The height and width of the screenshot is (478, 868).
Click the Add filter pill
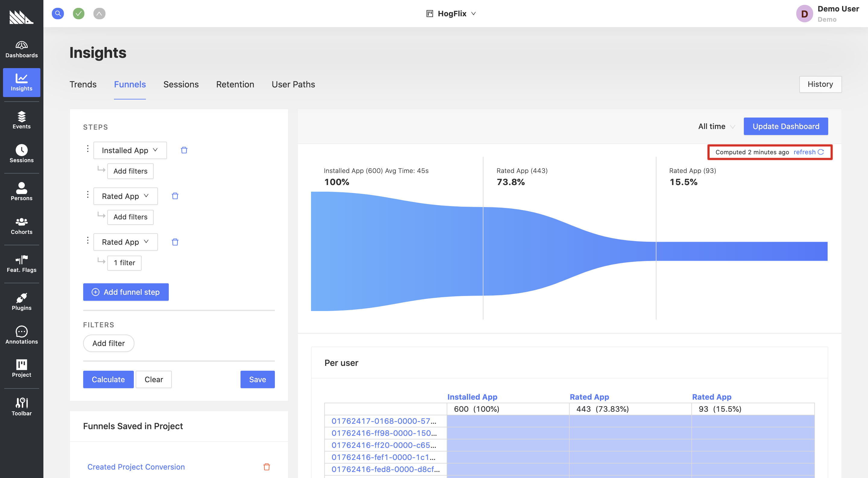[x=108, y=343]
